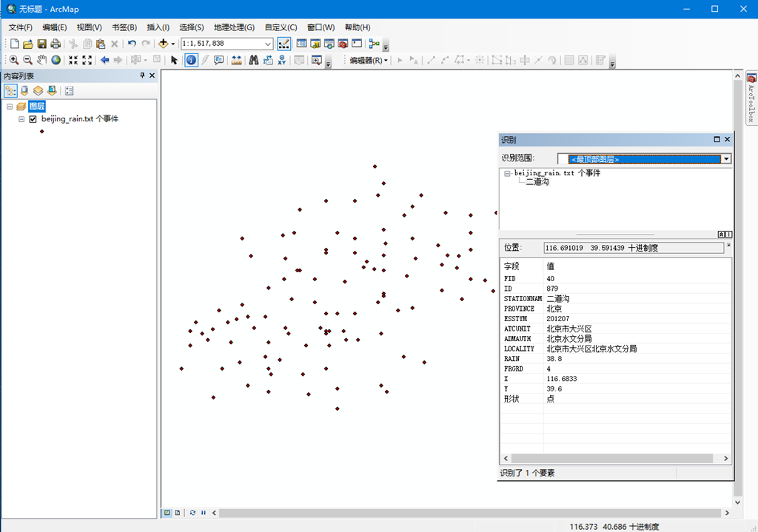The image size is (758, 532).
Task: Select the Measure ruler tool
Action: [x=236, y=60]
